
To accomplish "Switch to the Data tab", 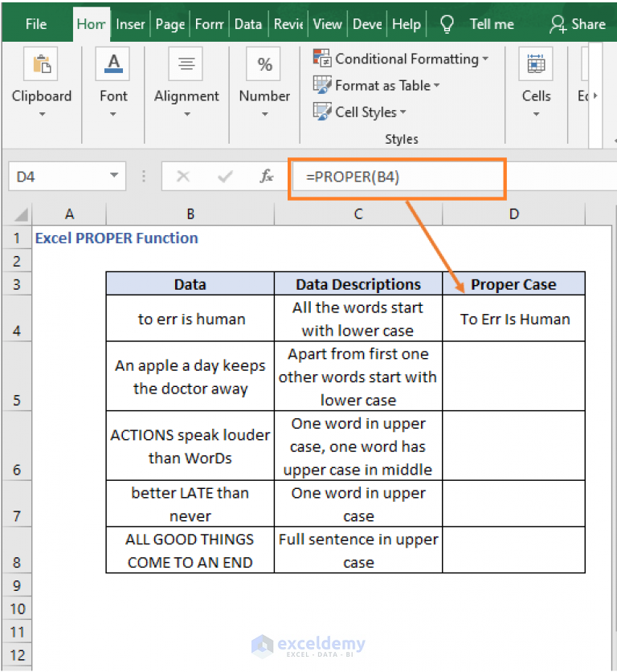I will [x=248, y=24].
